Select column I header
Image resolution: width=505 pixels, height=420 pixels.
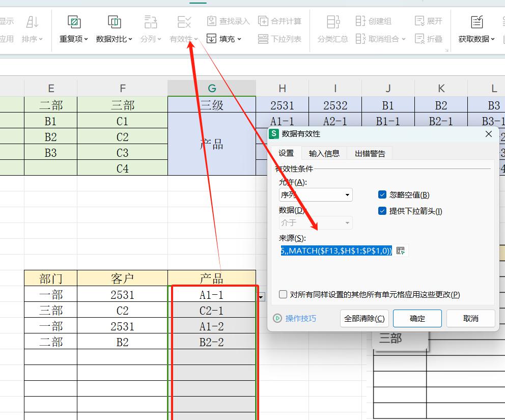click(x=335, y=88)
